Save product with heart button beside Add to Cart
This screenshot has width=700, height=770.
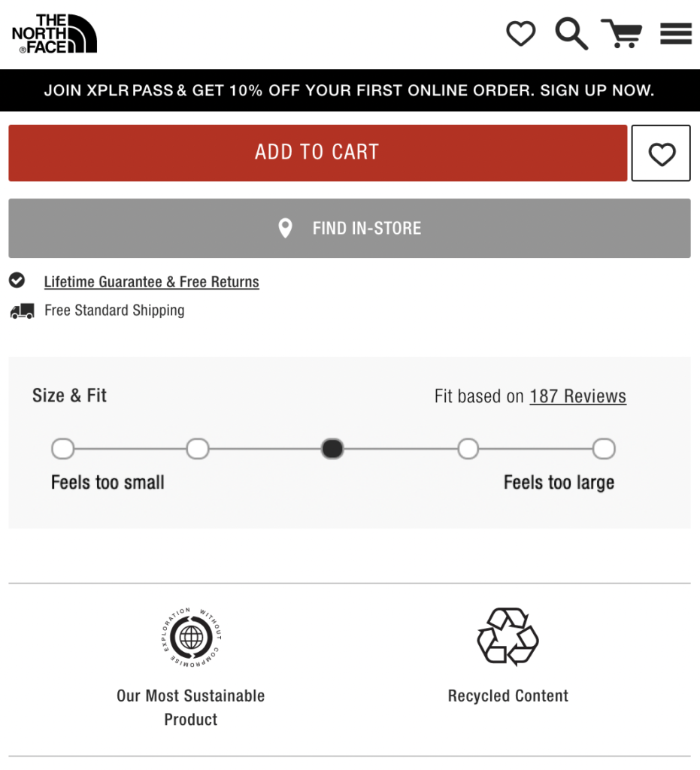(x=661, y=153)
